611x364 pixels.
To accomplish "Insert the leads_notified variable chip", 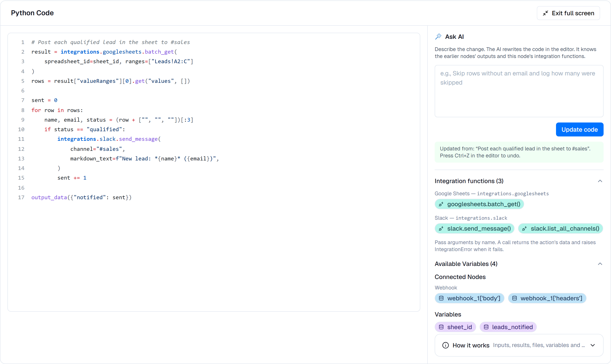I will point(508,327).
